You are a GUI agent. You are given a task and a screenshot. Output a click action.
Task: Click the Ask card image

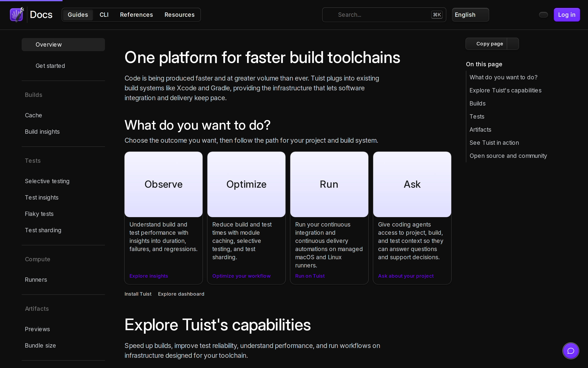[412, 184]
